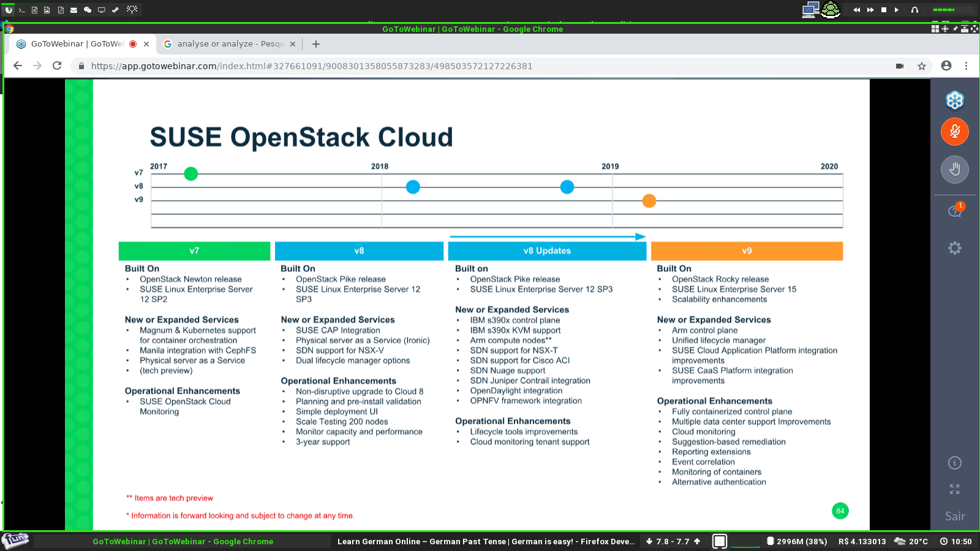
Task: Close the GoToWebinar tab
Action: click(x=146, y=44)
